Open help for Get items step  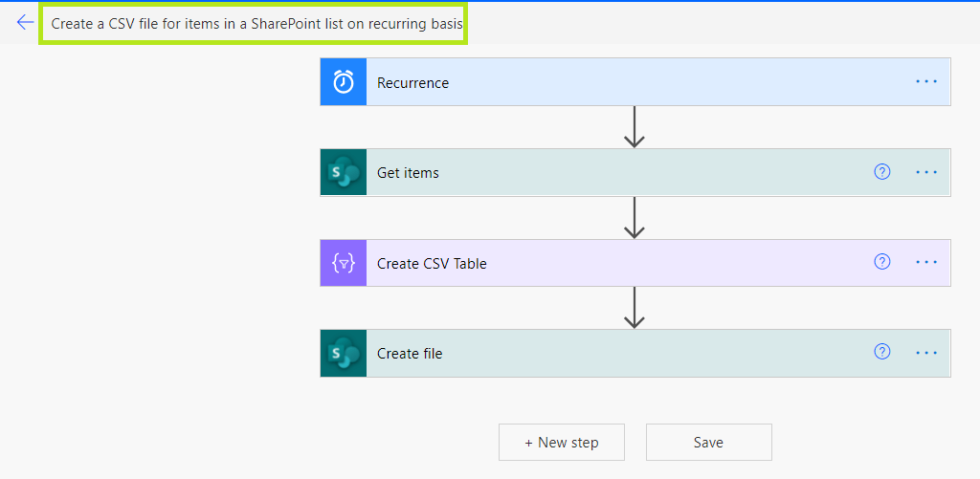tap(882, 172)
